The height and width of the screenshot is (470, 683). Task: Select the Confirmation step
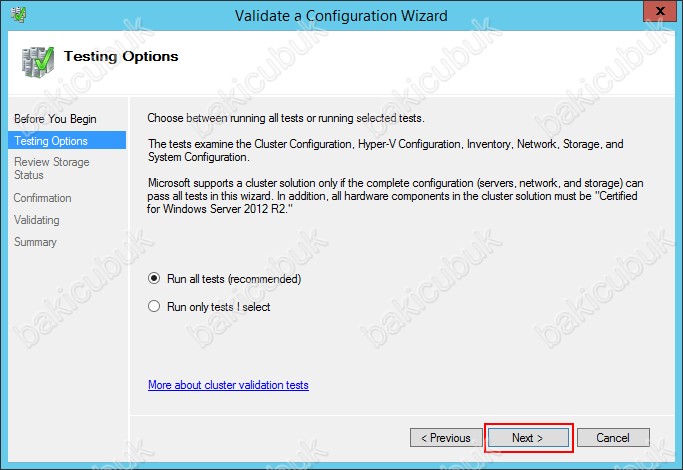tap(43, 198)
